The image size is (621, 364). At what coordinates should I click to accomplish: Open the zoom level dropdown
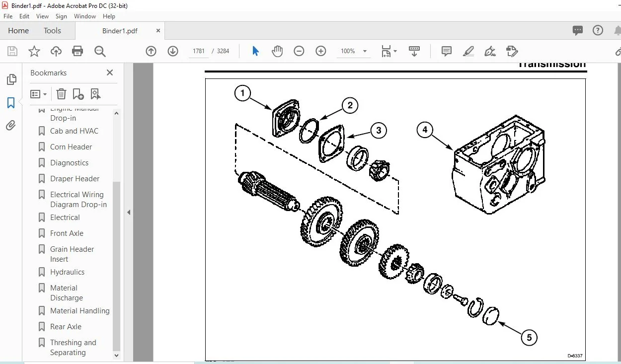[365, 51]
